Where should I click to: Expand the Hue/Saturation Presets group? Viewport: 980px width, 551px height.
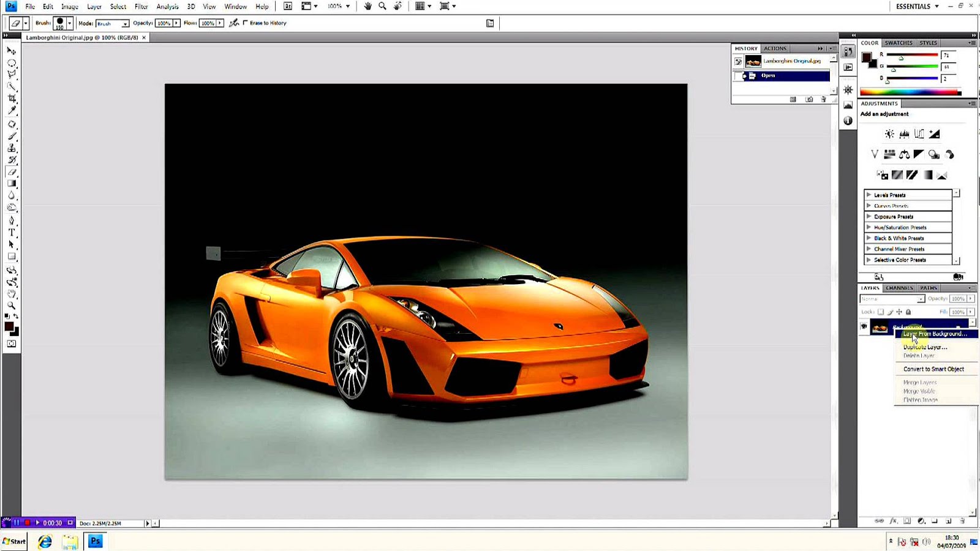[869, 227]
